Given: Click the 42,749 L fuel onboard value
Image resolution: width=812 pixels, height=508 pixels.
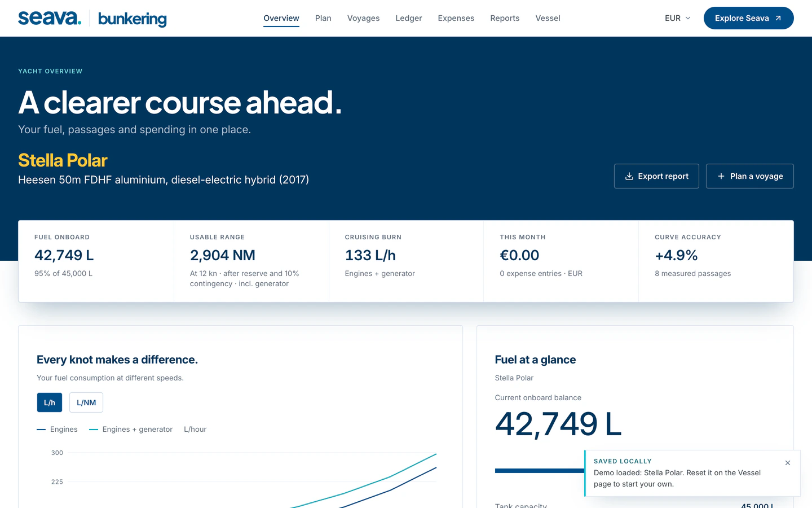Looking at the screenshot, I should pos(64,255).
